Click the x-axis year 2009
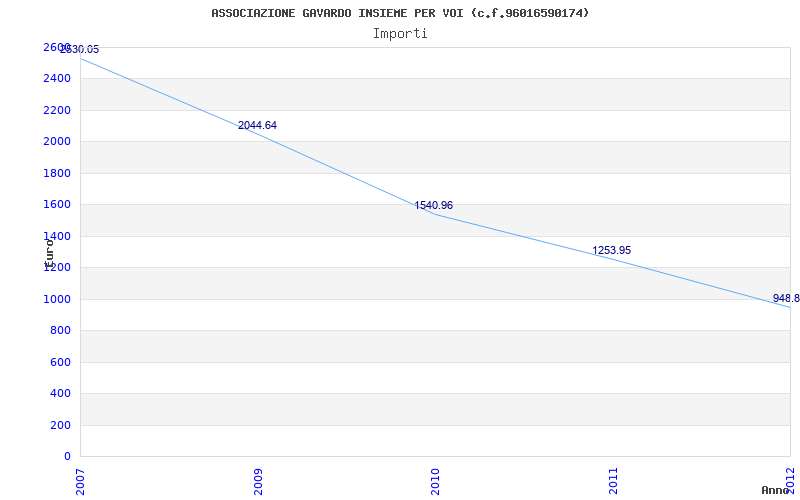800x500 pixels. tap(258, 481)
